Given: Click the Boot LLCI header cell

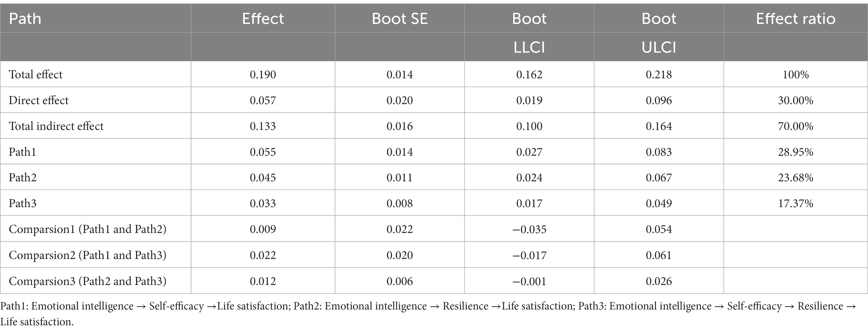Looking at the screenshot, I should click(x=529, y=33).
